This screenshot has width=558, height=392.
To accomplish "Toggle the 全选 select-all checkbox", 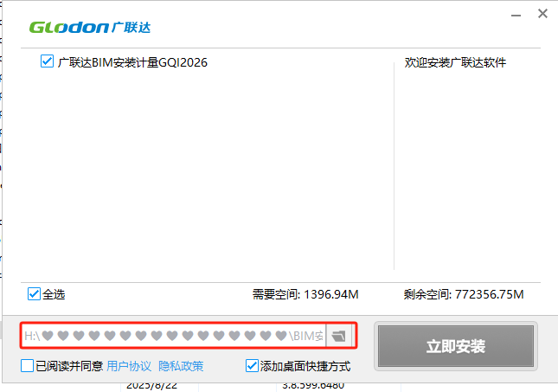I will click(x=34, y=294).
